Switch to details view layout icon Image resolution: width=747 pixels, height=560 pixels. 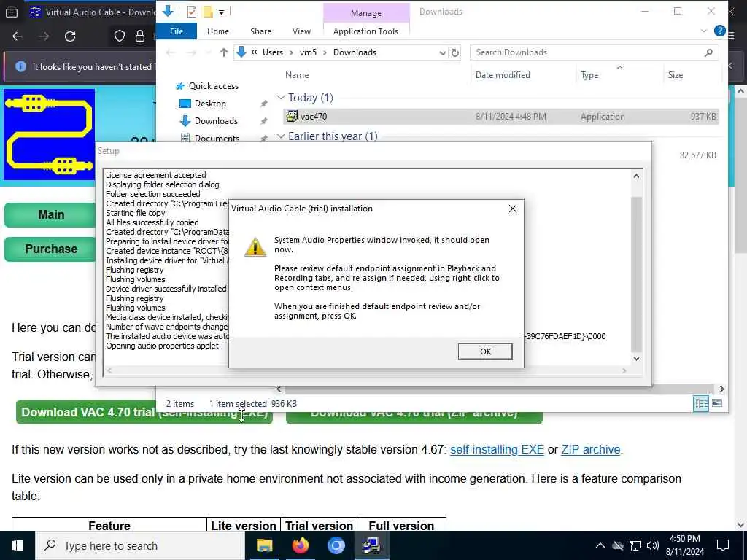click(x=701, y=404)
